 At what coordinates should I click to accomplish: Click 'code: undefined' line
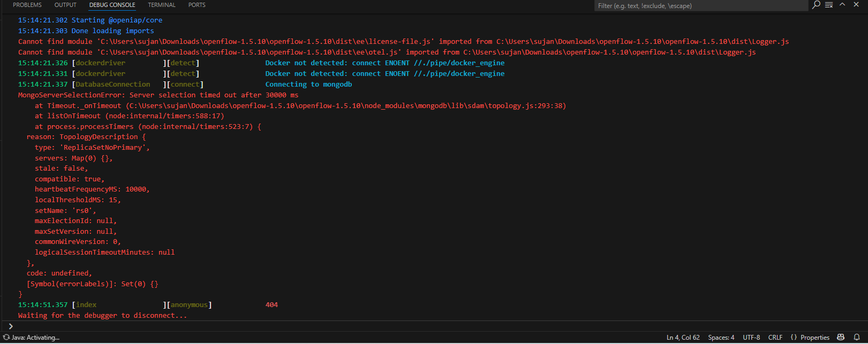point(59,273)
